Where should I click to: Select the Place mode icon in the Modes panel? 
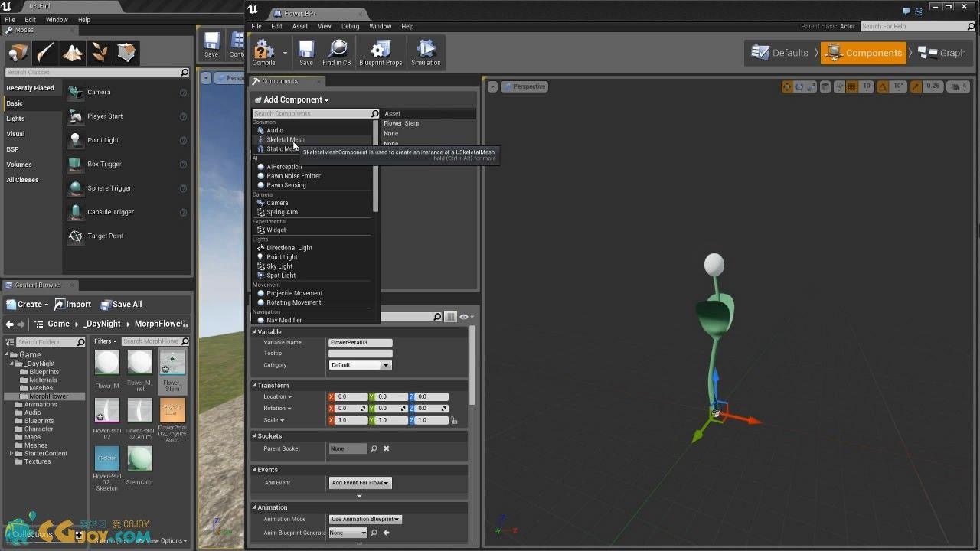point(18,52)
